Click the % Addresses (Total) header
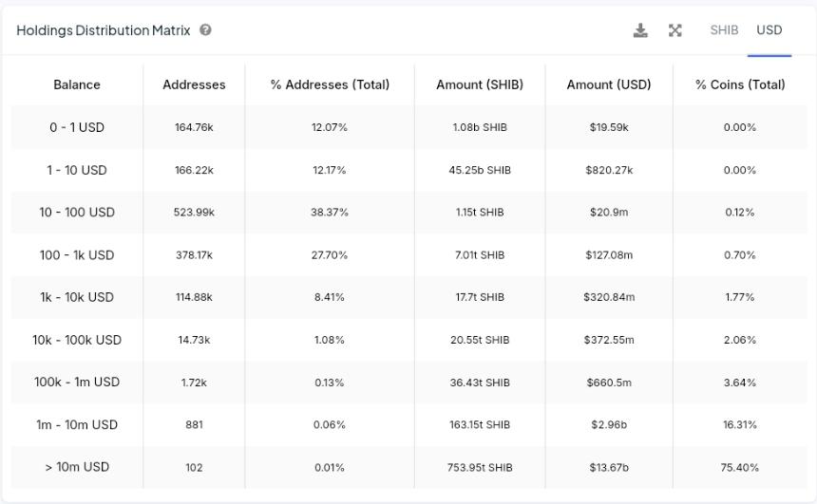The image size is (817, 504). [330, 84]
